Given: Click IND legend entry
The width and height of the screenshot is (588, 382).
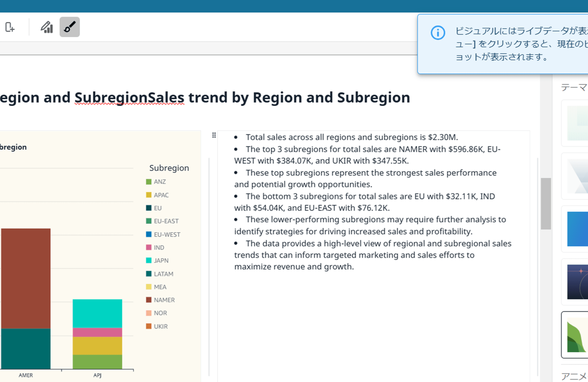Looking at the screenshot, I should (x=155, y=248).
